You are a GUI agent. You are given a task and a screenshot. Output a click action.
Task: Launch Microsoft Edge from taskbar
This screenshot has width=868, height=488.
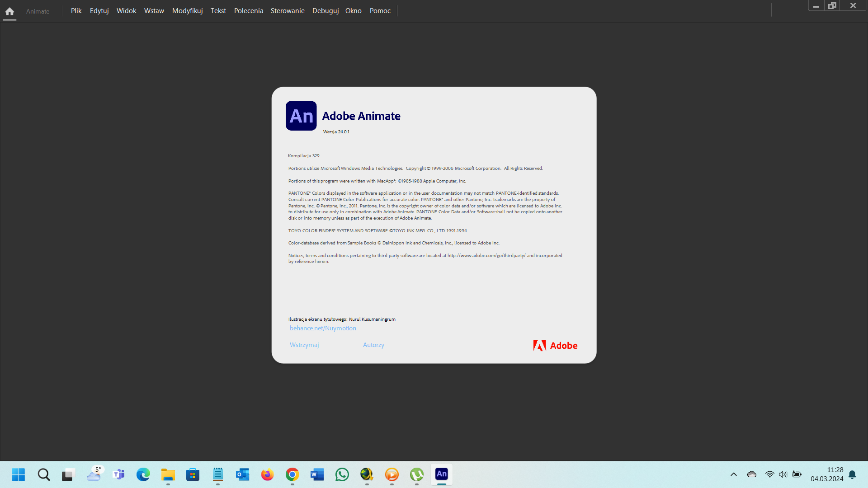coord(143,474)
